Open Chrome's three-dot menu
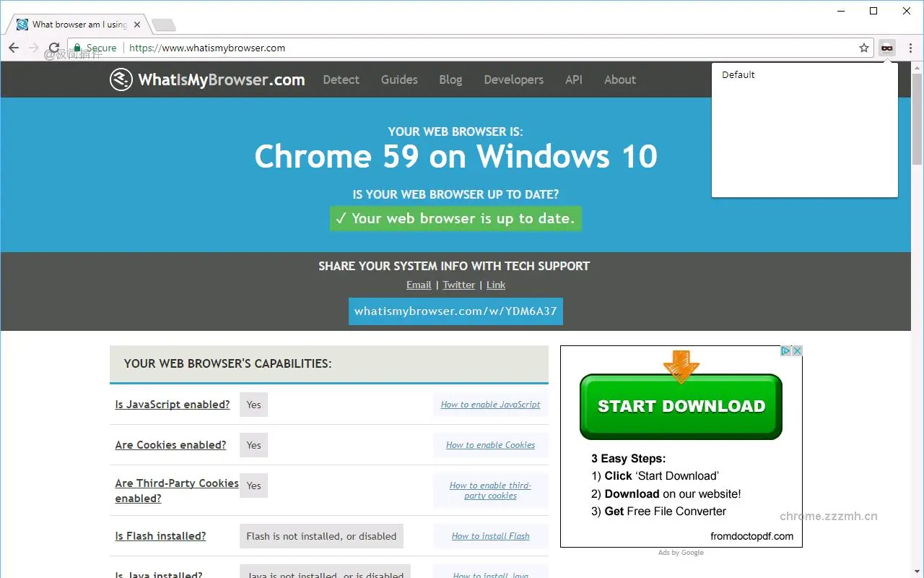 point(911,48)
